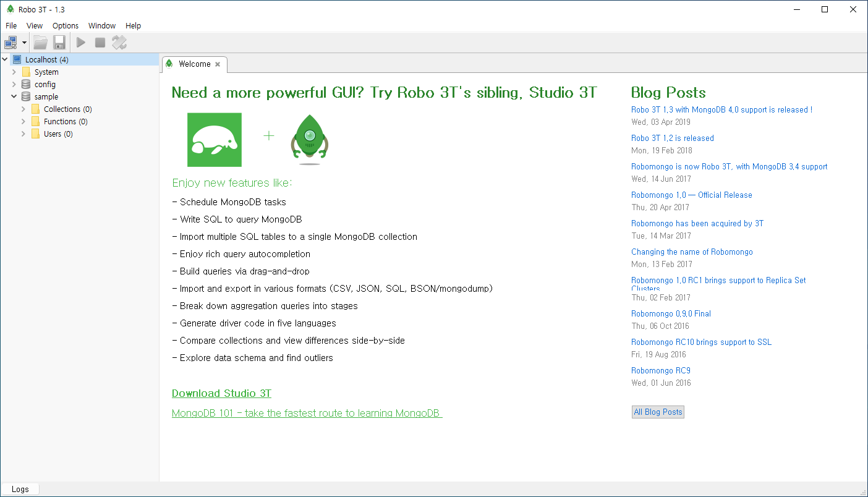Click the Functions folder icon

click(35, 121)
